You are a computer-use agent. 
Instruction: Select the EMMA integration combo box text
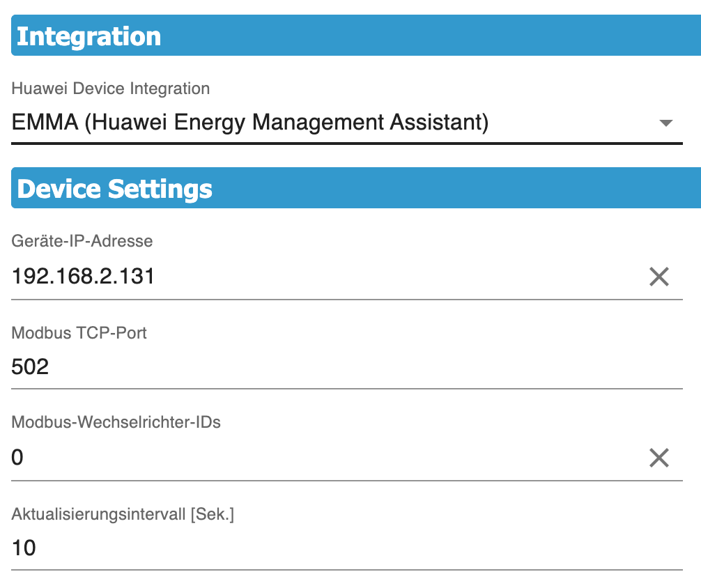point(250,123)
